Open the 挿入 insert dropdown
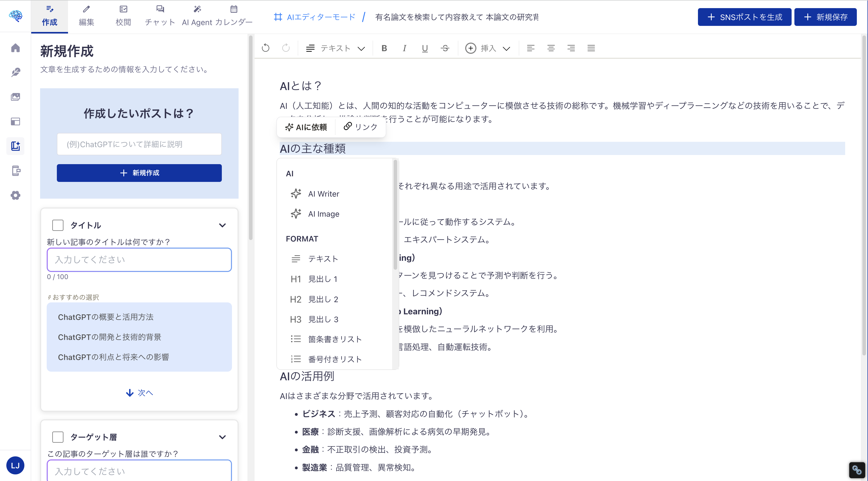This screenshot has width=868, height=481. 488,48
